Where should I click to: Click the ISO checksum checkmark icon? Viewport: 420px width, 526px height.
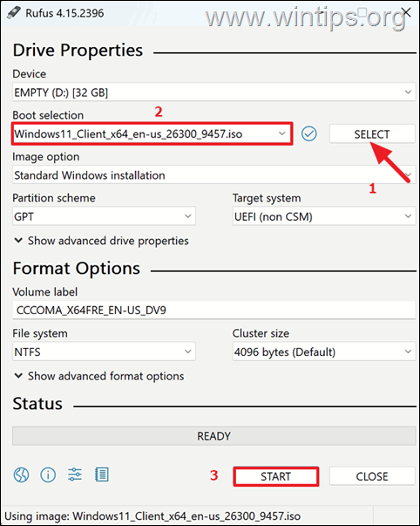(x=308, y=133)
